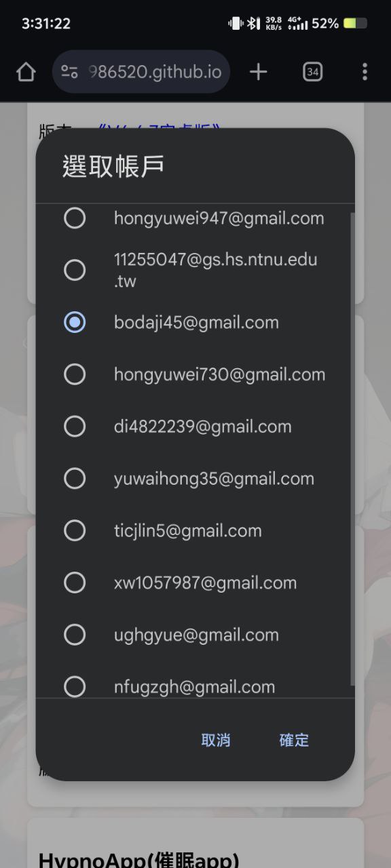Open the tab switcher showing 34 tabs

[x=312, y=72]
